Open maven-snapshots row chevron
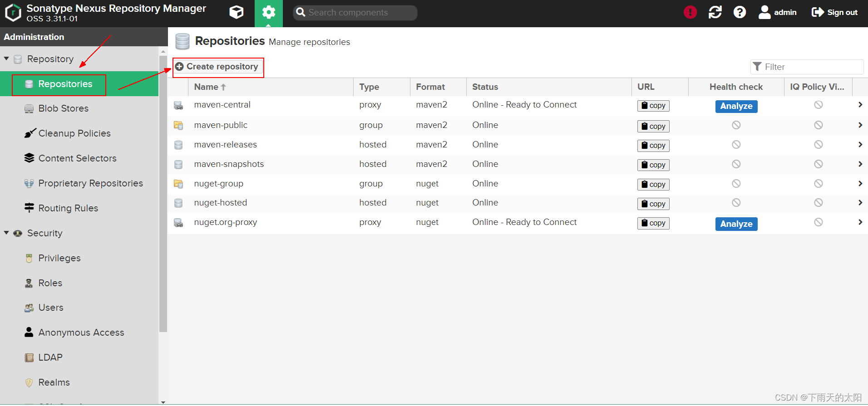Viewport: 868px width, 406px height. pos(860,164)
